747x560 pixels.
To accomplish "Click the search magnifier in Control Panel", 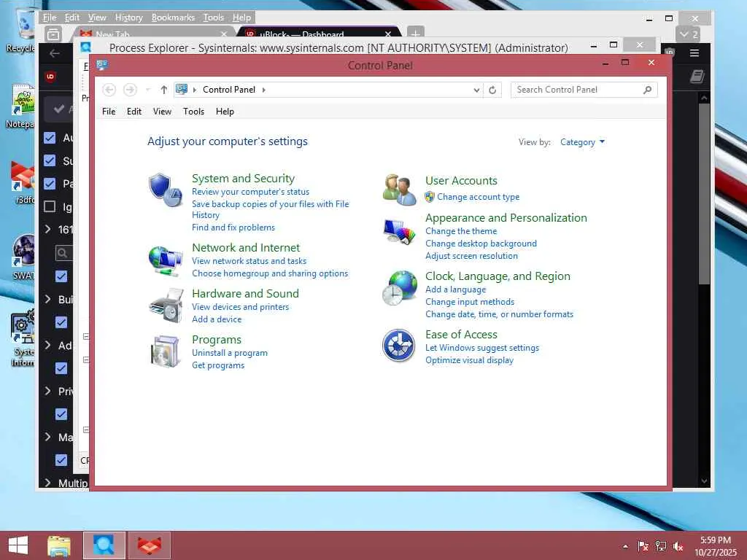I will pyautogui.click(x=647, y=90).
